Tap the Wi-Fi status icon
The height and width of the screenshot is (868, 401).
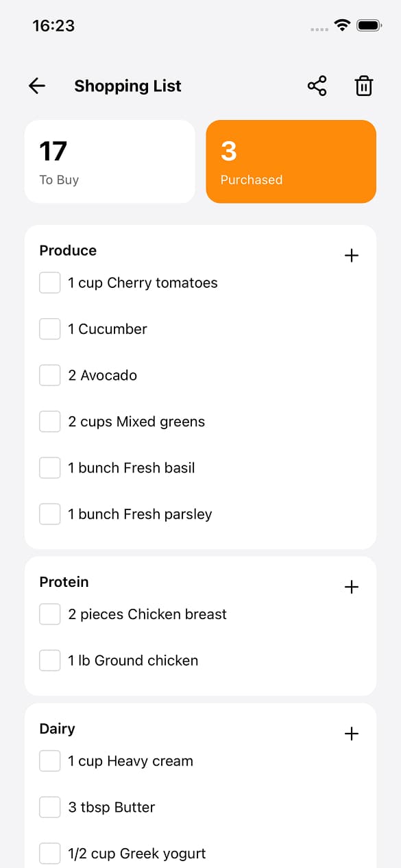342,25
